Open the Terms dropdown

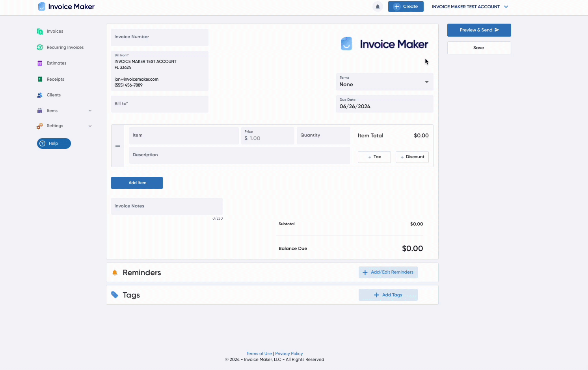(x=385, y=82)
